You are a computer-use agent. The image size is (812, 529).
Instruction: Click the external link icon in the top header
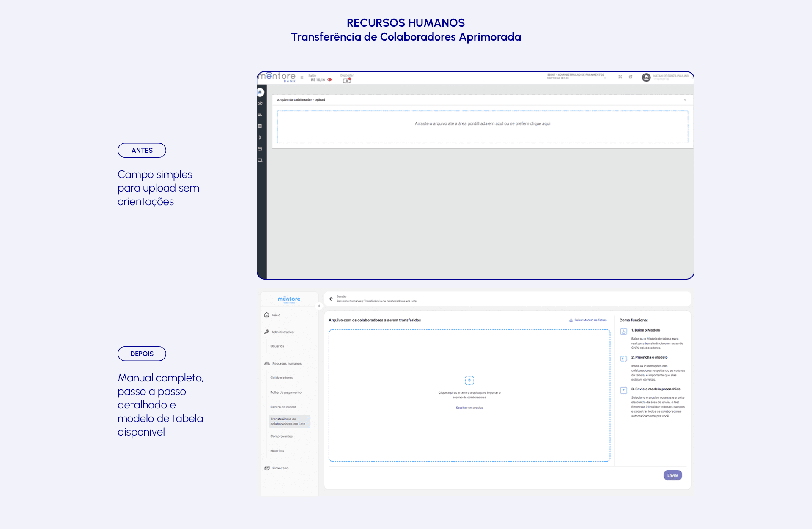(631, 77)
